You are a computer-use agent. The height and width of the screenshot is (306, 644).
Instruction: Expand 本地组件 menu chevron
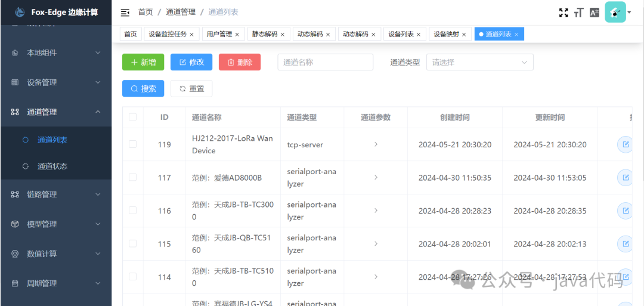click(98, 53)
